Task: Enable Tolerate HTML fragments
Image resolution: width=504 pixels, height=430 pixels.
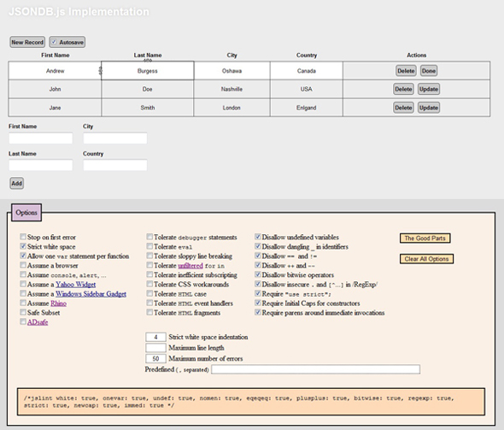Action: pyautogui.click(x=149, y=312)
